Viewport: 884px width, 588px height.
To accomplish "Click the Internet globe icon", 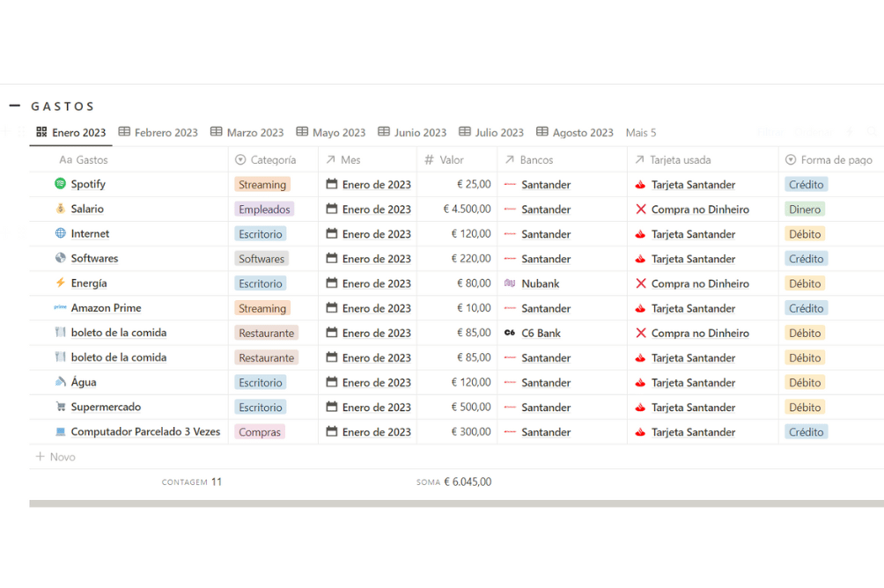I will click(x=60, y=233).
